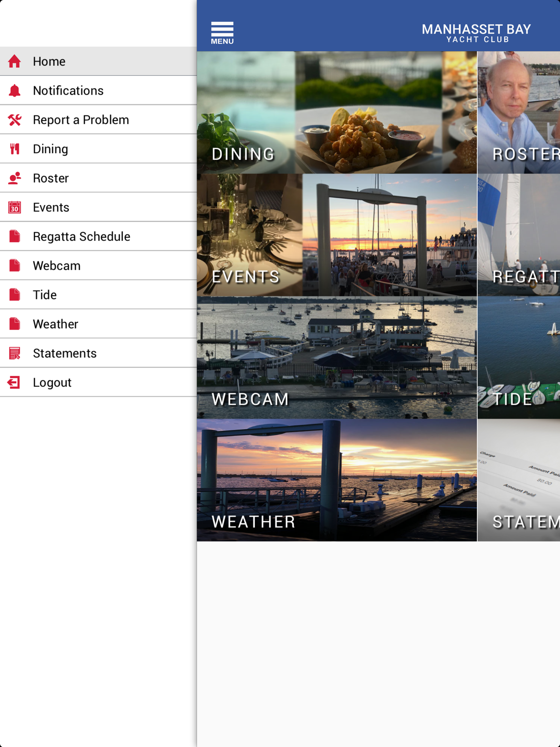The width and height of the screenshot is (560, 747).
Task: Go to Roster in the side menu
Action: coord(98,178)
